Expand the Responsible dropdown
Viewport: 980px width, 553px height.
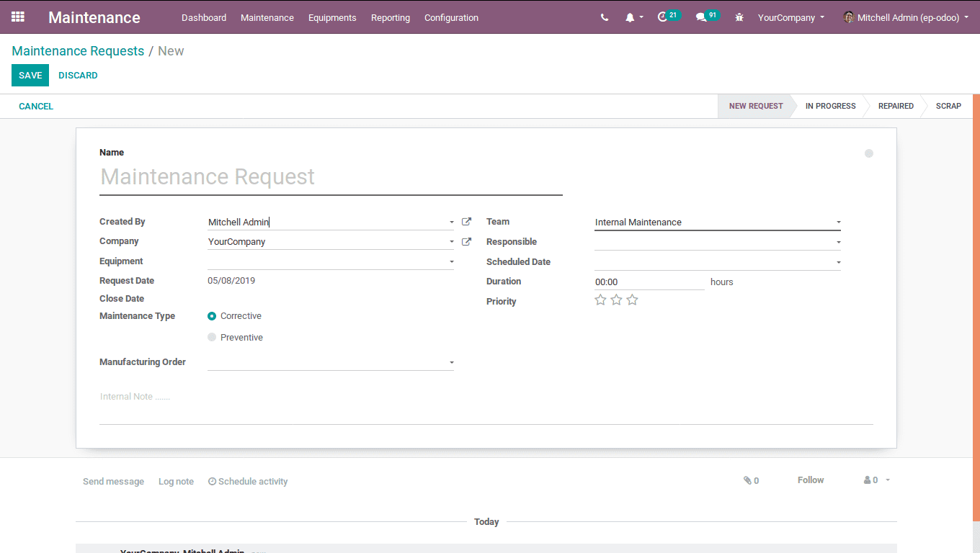(838, 243)
